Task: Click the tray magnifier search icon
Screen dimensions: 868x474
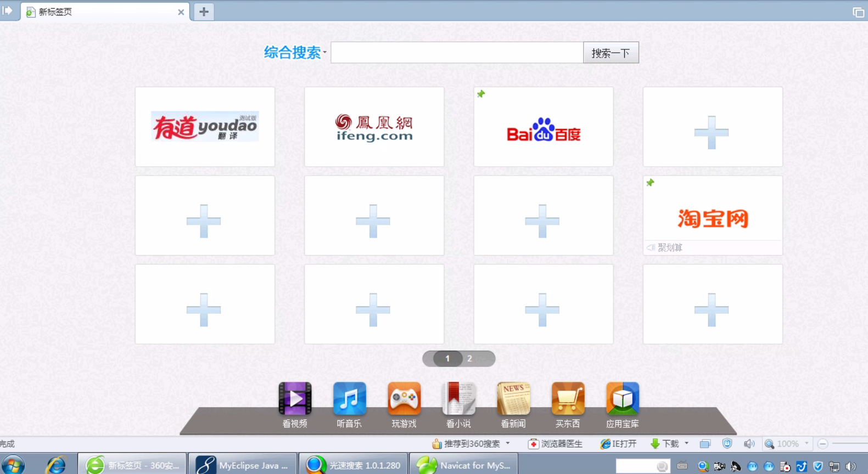Action: (703, 466)
